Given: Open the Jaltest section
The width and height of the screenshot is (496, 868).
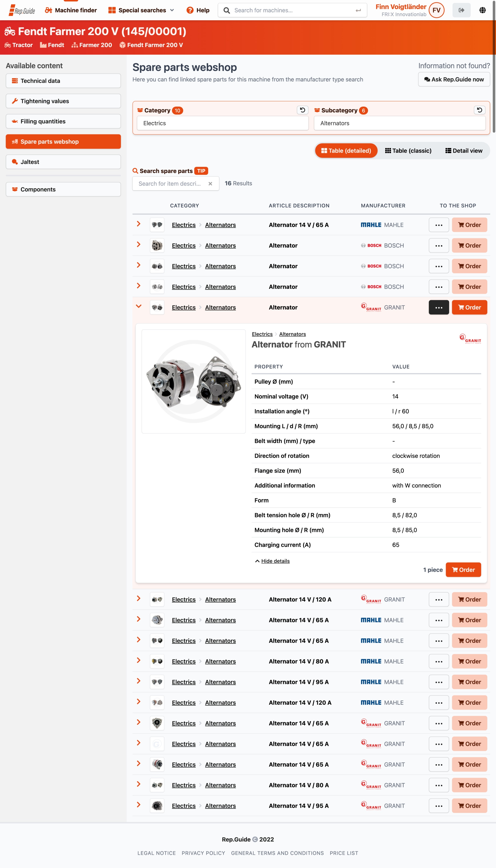Looking at the screenshot, I should point(63,162).
